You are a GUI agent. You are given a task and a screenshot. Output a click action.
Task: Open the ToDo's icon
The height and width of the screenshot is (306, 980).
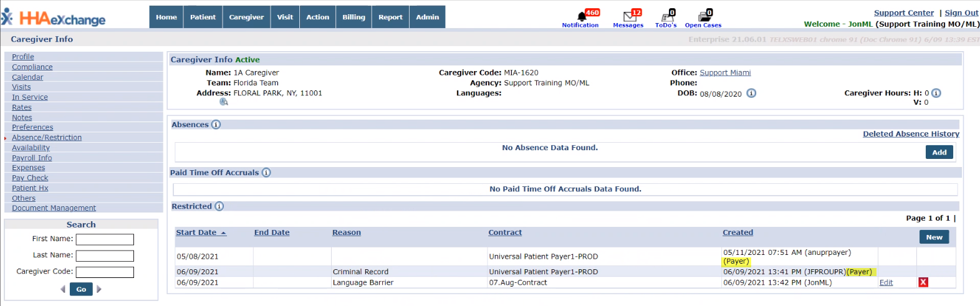[667, 17]
